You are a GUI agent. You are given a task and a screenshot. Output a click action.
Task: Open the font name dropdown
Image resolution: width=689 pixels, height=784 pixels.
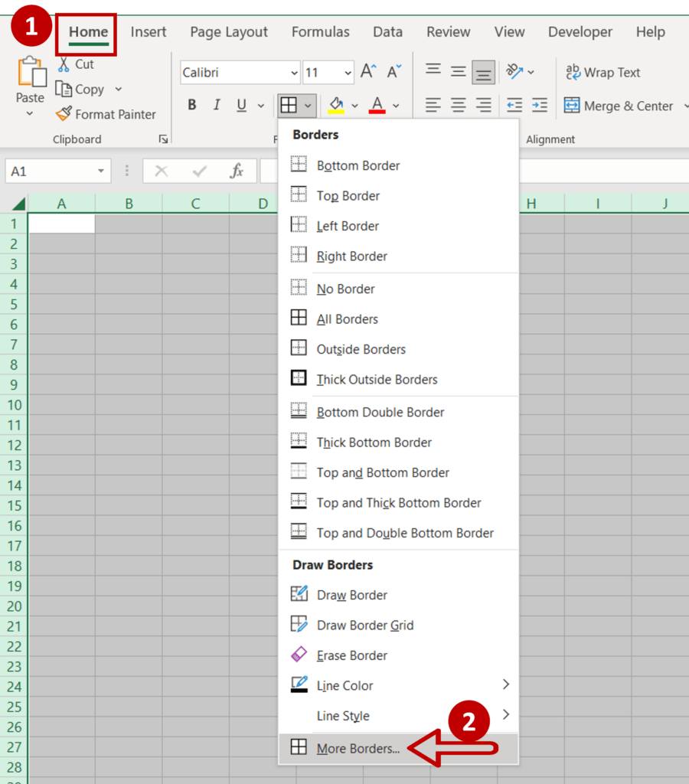tap(295, 72)
